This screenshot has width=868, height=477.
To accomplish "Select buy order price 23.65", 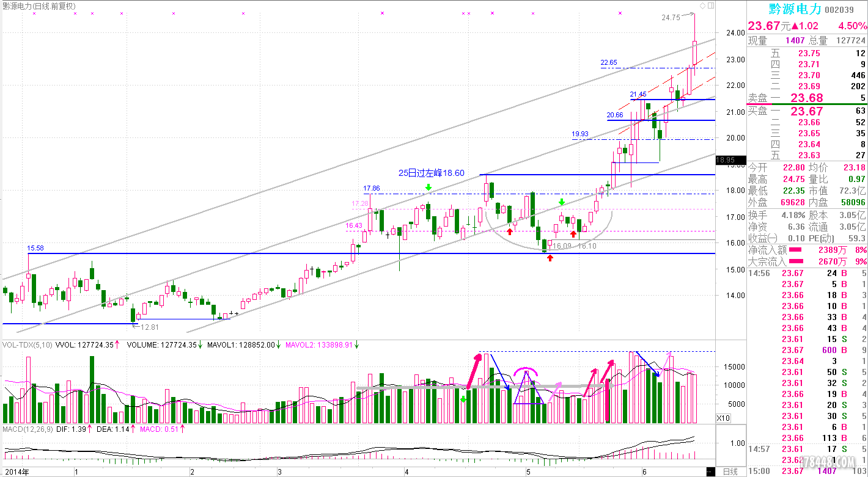I will pyautogui.click(x=809, y=133).
